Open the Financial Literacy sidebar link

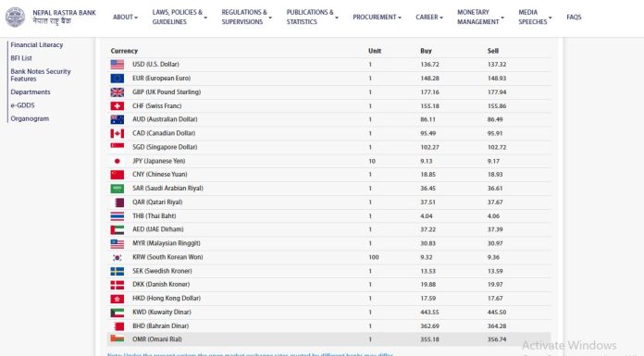[x=37, y=44]
